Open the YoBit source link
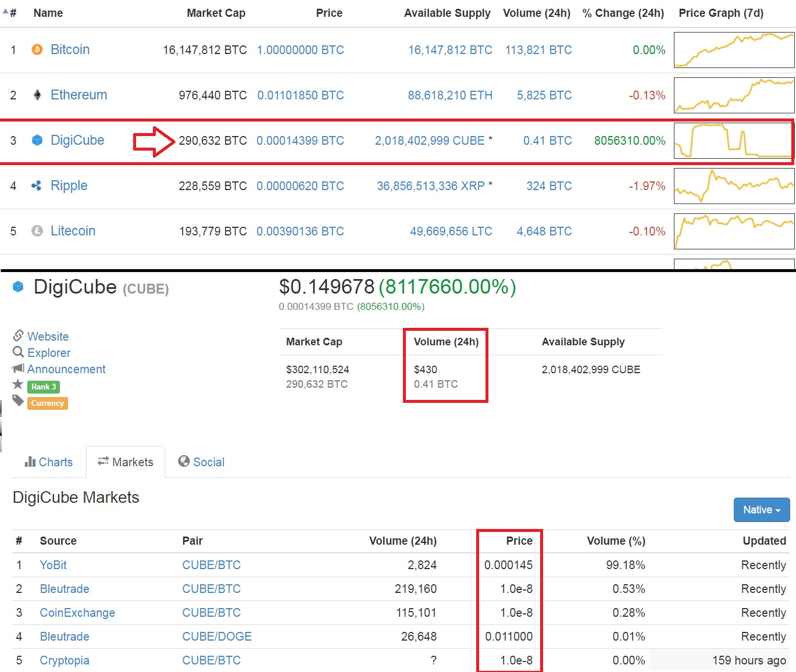796x672 pixels. point(53,565)
